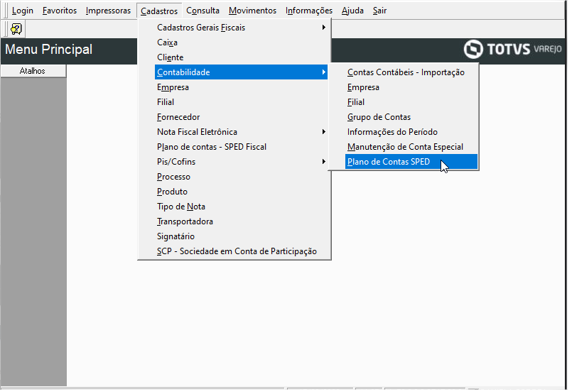Expand the Pis/Cofins submenu
The height and width of the screenshot is (390, 568).
tap(241, 162)
